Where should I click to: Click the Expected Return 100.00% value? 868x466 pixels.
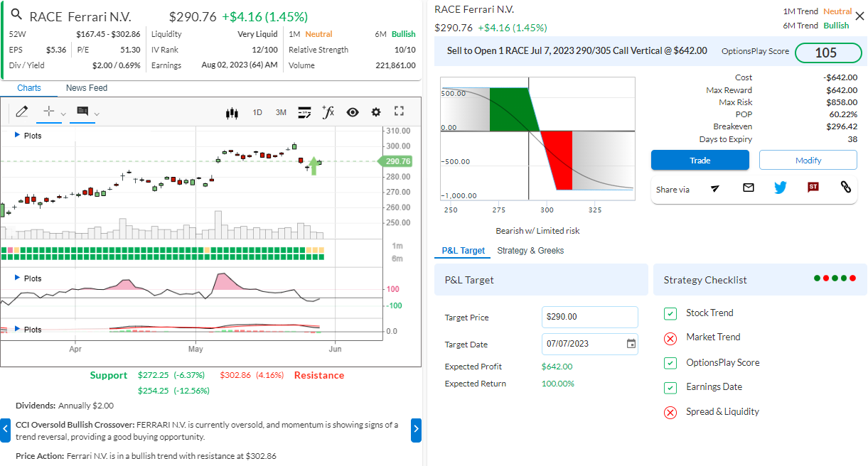pyautogui.click(x=558, y=384)
